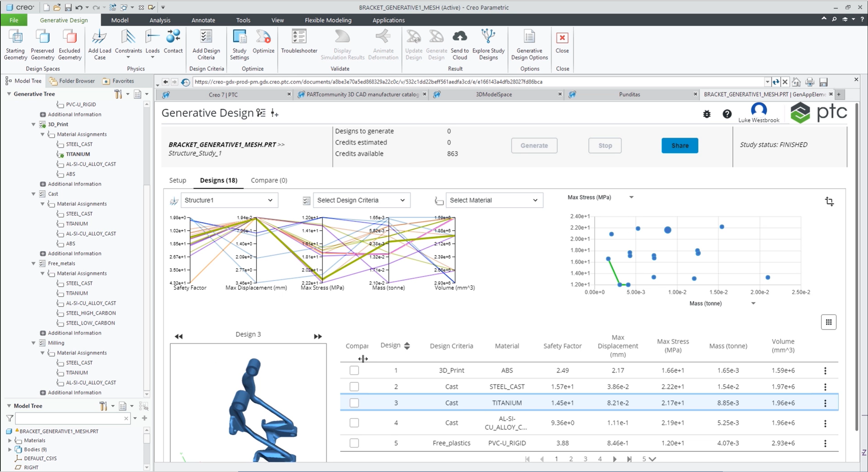Collapse the Cast tree node
Image resolution: width=868 pixels, height=472 pixels.
coord(33,194)
